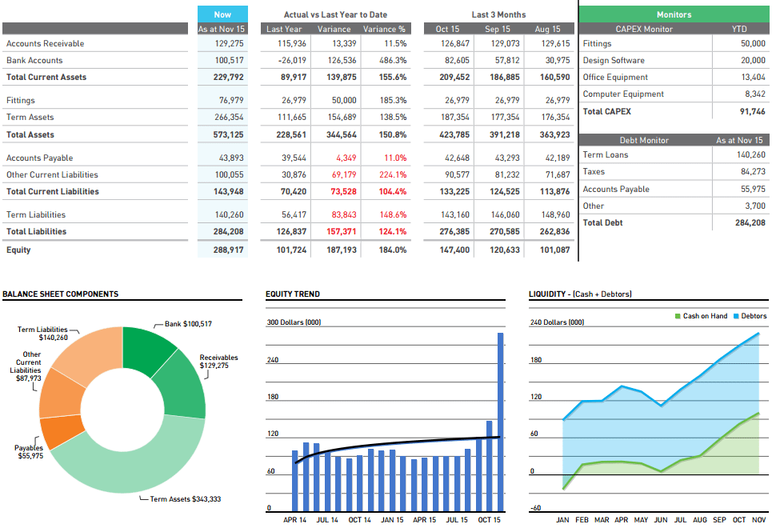Viewport: 784px width, 532px height.
Task: Click the Taxes value 84,273
Action: (753, 171)
